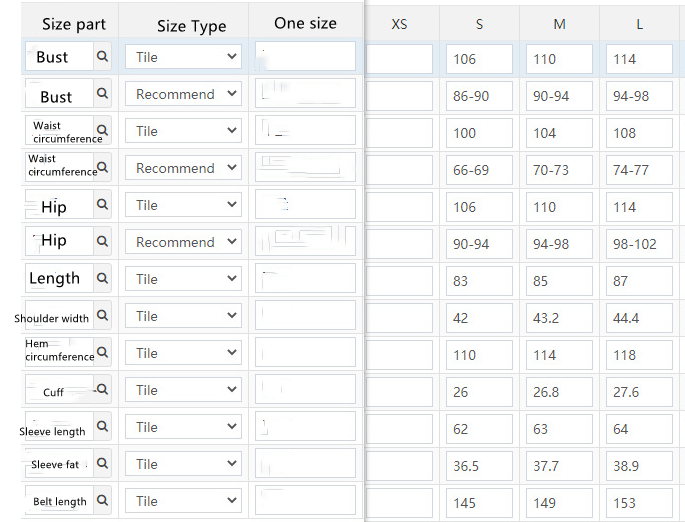The image size is (685, 522).
Task: Click the search icon next to Shoulder width
Action: click(x=102, y=316)
